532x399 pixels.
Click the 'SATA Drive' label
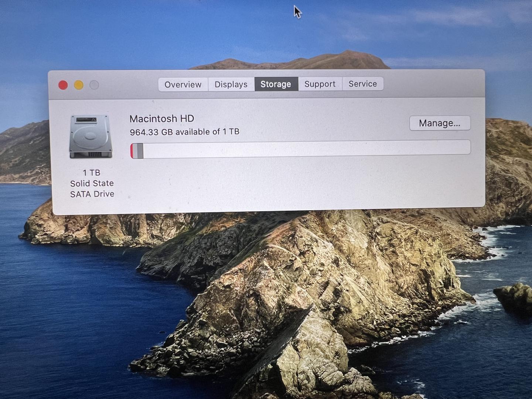point(92,194)
